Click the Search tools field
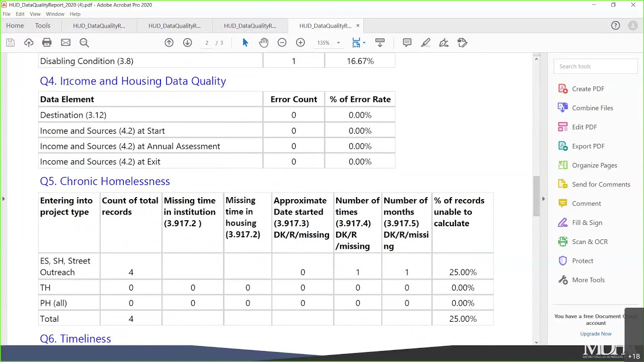 (595, 66)
